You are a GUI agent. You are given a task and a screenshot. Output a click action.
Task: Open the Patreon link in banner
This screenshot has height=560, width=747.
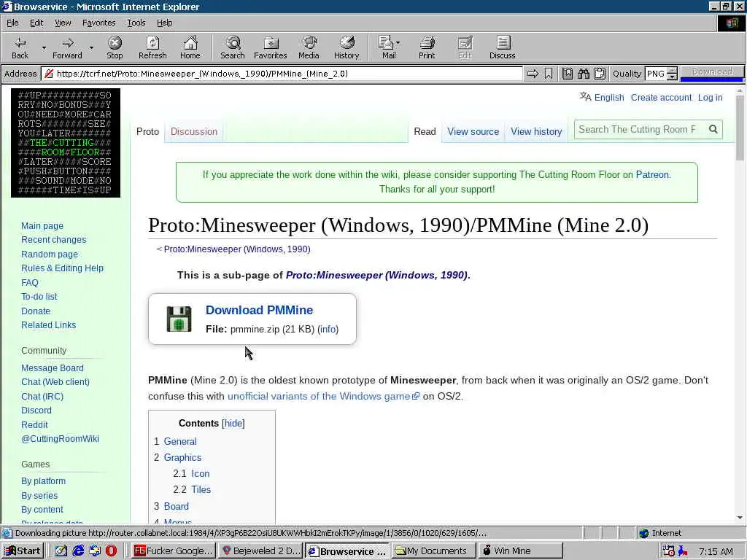pyautogui.click(x=652, y=174)
